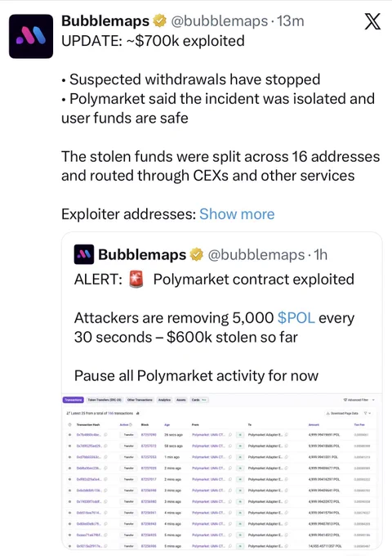The width and height of the screenshot is (392, 556).
Task: Click the gold verified badge beside Bubblemaps
Action: [159, 21]
